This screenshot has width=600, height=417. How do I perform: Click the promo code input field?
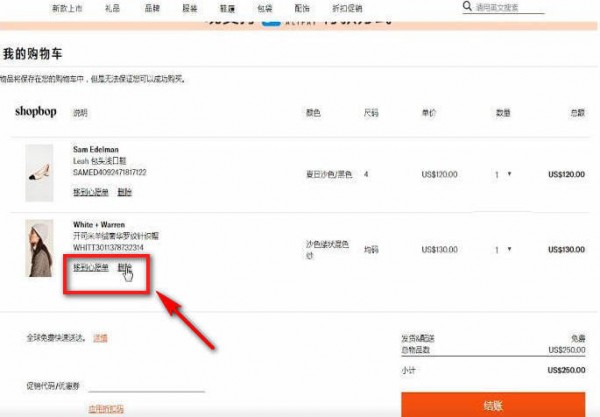click(146, 385)
